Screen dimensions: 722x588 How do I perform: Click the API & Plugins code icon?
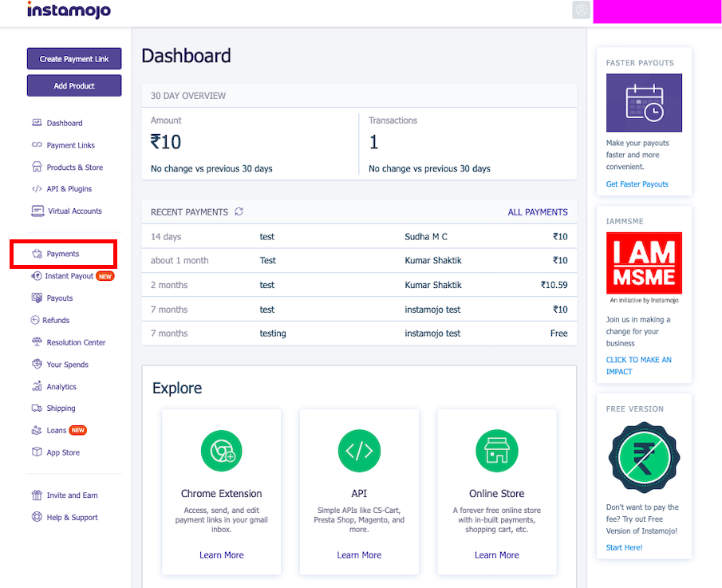37,189
